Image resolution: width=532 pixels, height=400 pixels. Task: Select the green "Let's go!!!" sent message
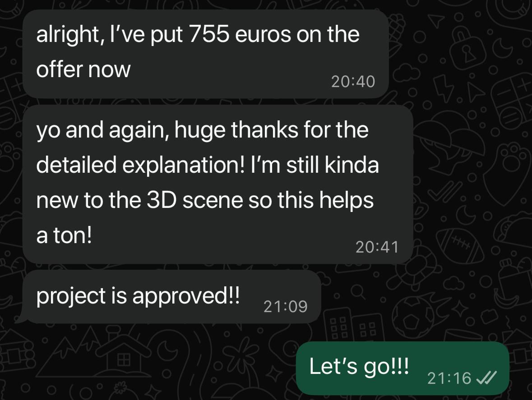(x=403, y=368)
